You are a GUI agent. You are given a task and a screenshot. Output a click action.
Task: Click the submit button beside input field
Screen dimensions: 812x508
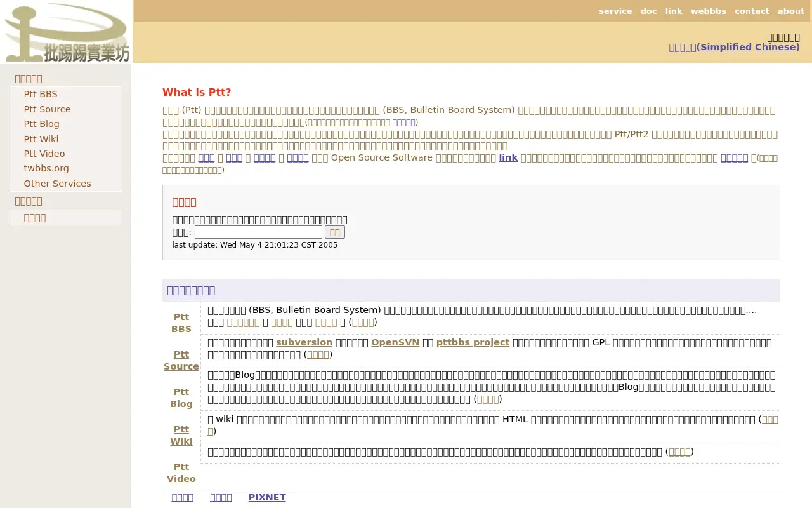click(x=335, y=232)
